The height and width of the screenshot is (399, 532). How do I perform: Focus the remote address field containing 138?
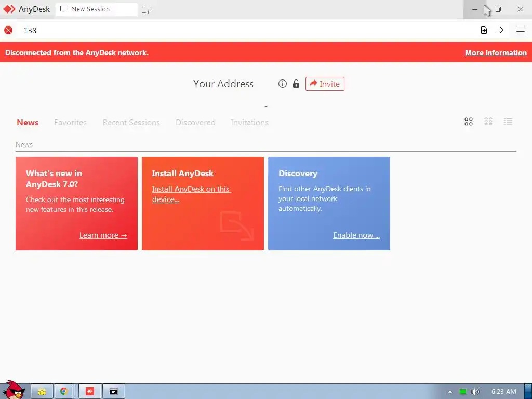coord(248,30)
